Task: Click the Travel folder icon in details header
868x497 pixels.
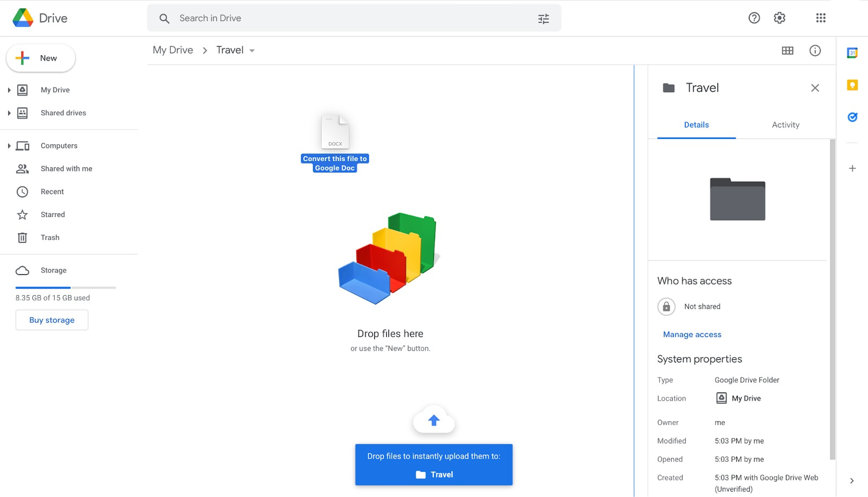Action: [x=669, y=88]
